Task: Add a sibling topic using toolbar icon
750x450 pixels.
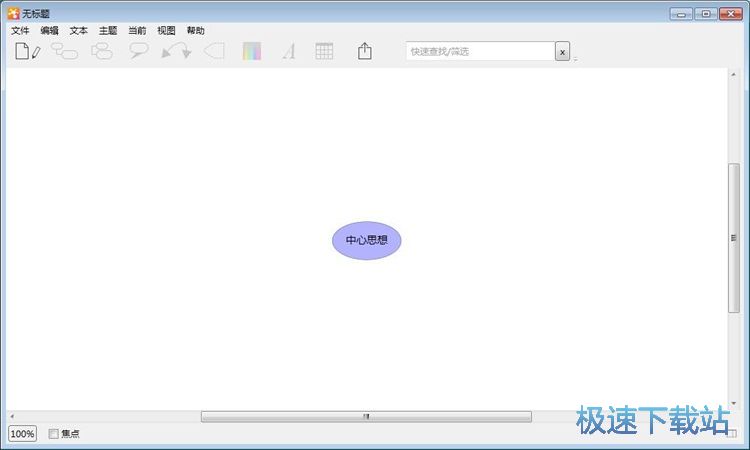Action: 65,51
